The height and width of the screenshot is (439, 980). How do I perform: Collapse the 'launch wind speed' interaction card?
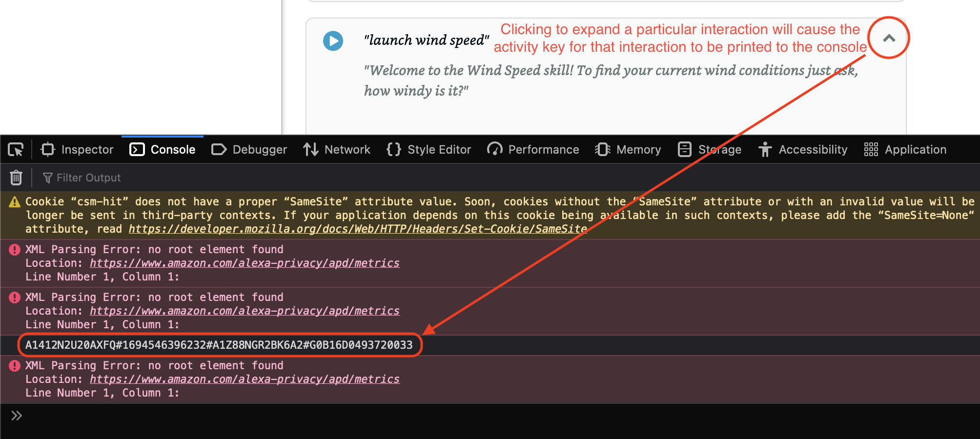point(889,39)
